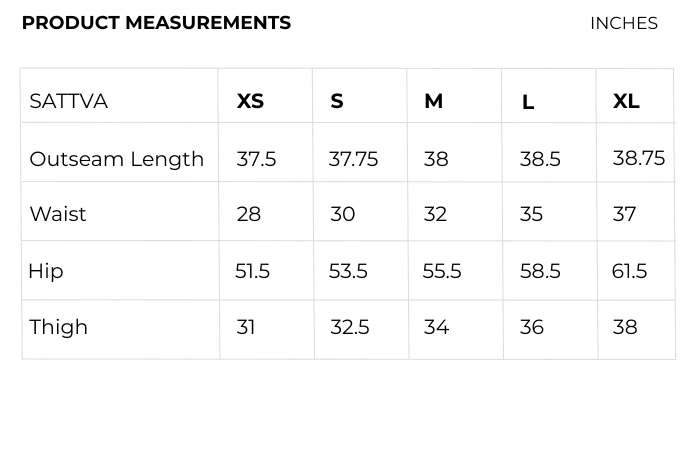This screenshot has width=700, height=450.
Task: Choose the L size column header
Action: pos(528,102)
